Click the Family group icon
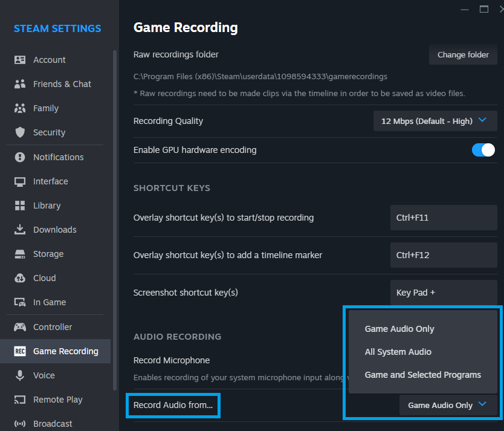Image resolution: width=504 pixels, height=431 pixels. pyautogui.click(x=20, y=108)
